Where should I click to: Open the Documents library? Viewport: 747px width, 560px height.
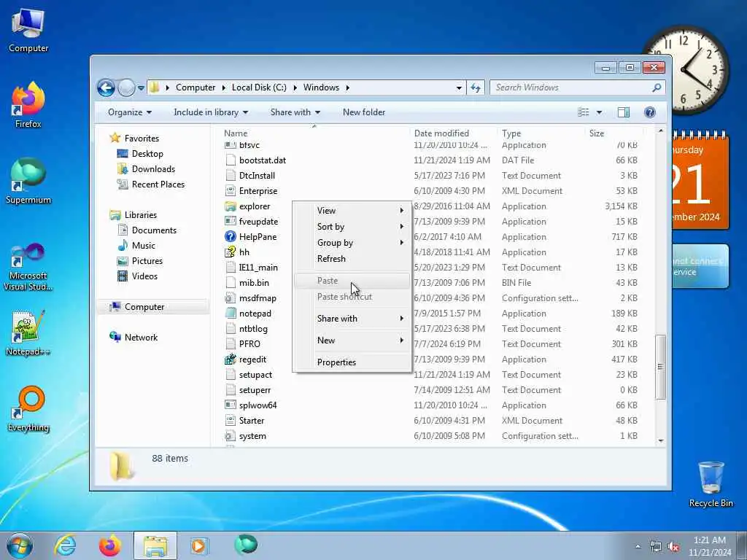tap(154, 230)
